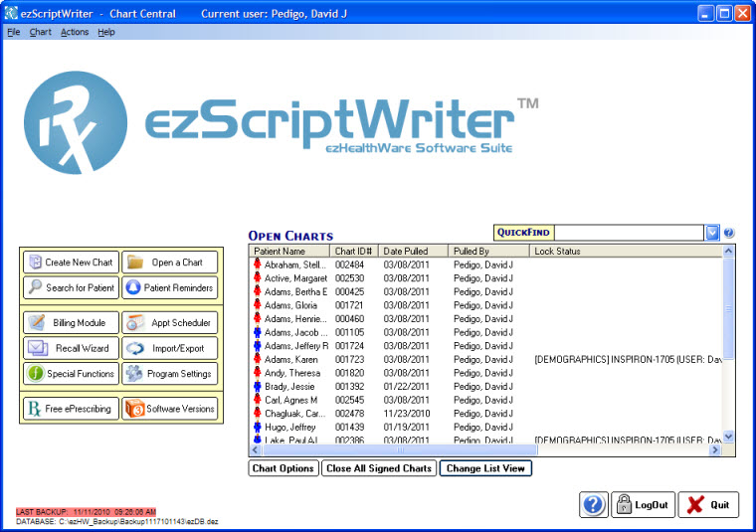The width and height of the screenshot is (756, 532).
Task: Click horizontal scrollbar left arrow of Open Charts
Action: (x=256, y=449)
